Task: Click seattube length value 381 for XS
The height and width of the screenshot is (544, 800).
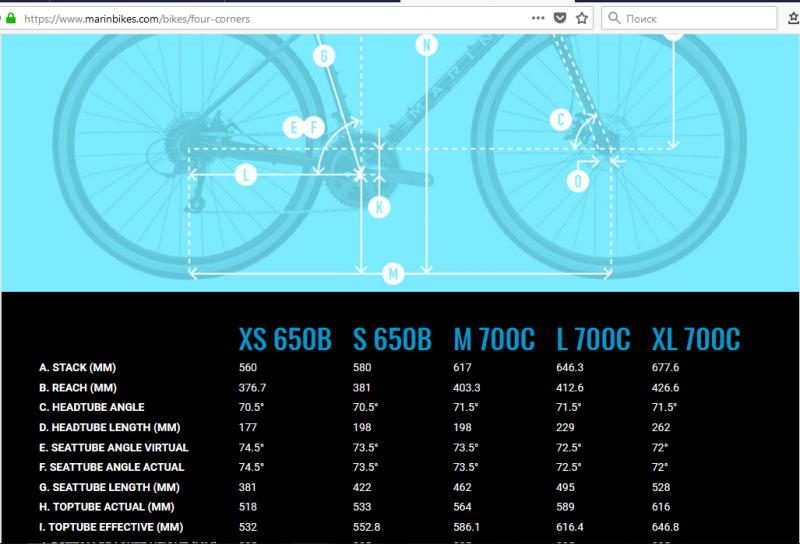Action: [247, 487]
